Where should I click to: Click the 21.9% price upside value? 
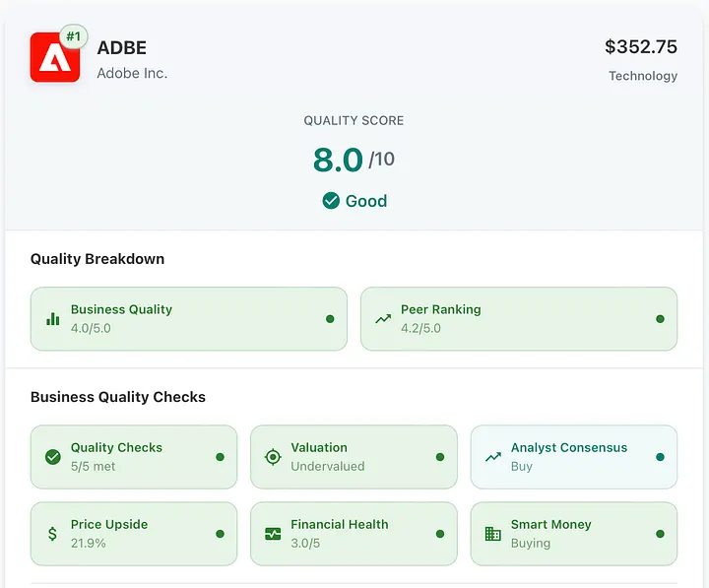[x=89, y=544]
